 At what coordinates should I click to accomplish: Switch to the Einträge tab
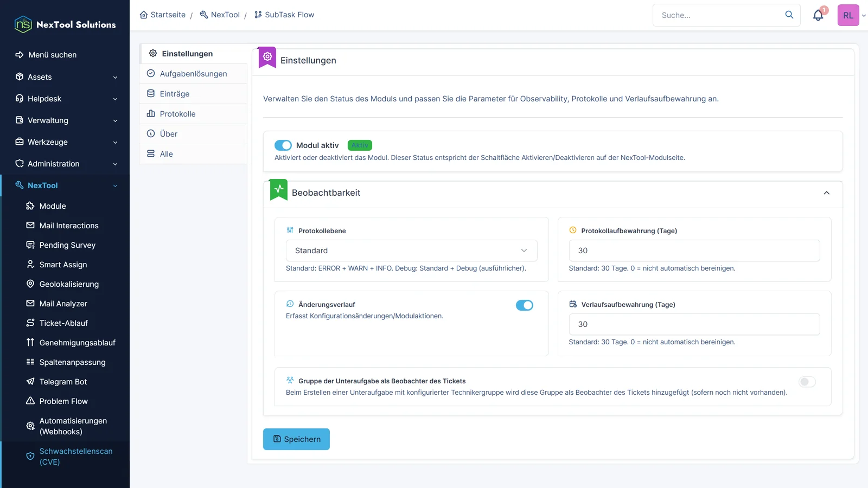coord(193,94)
